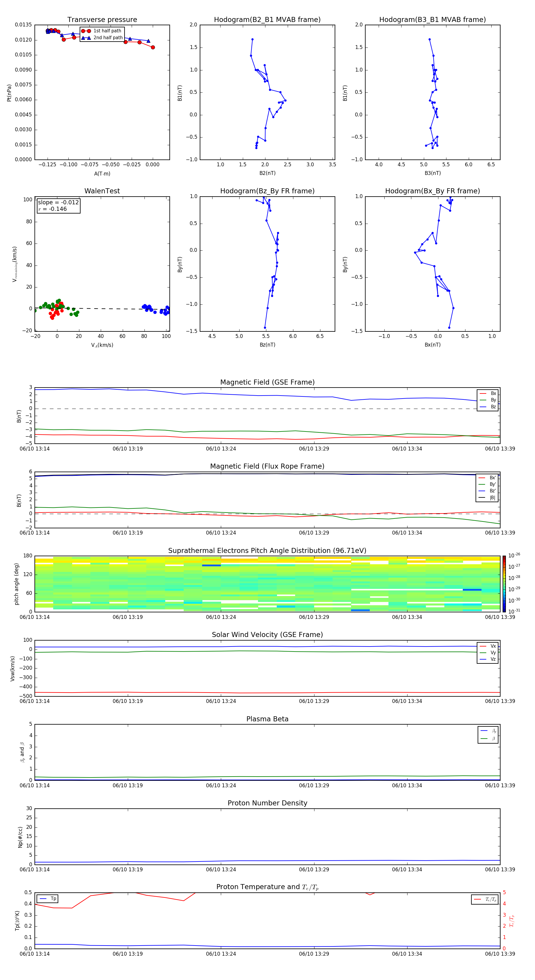Viewport: 535px width, 980px height.
Task: Click "Vy" in the solar wind legend
Action: pyautogui.click(x=493, y=653)
